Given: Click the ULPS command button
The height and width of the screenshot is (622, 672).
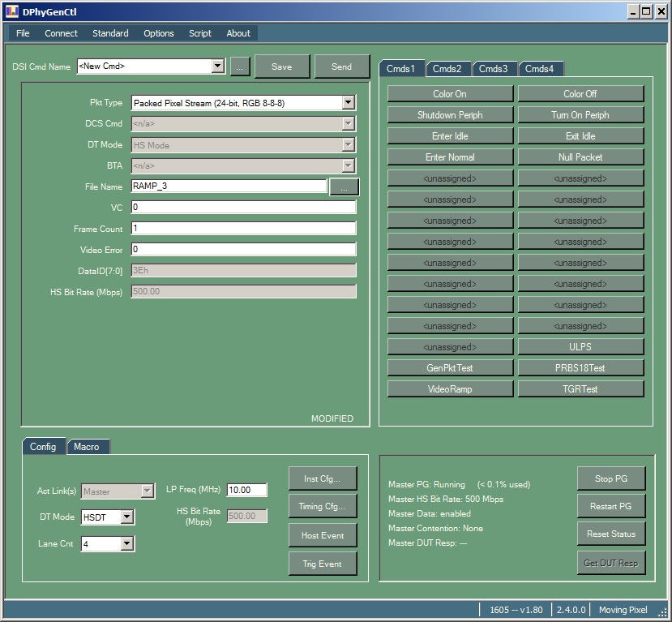Looking at the screenshot, I should [580, 347].
